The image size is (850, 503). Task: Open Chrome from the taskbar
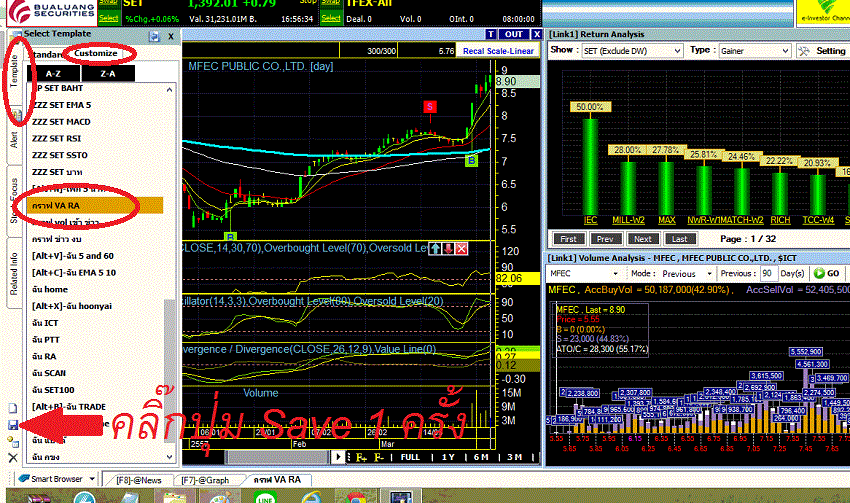pyautogui.click(x=355, y=497)
